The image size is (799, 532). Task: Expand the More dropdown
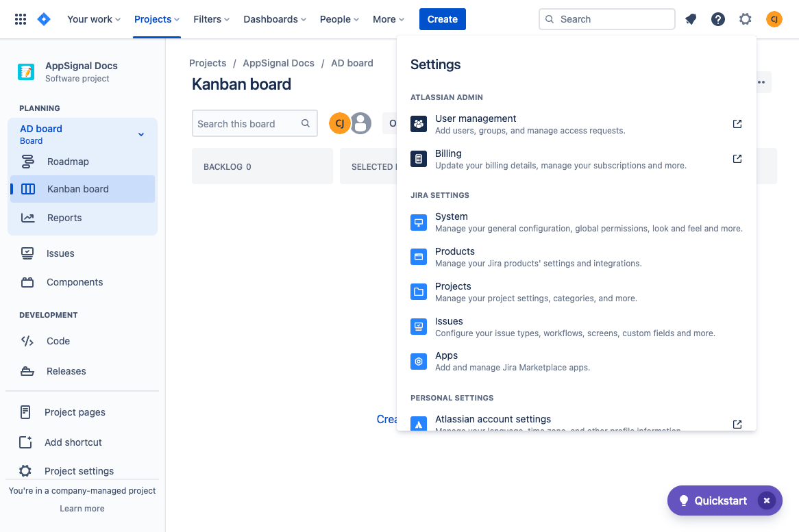coord(389,19)
